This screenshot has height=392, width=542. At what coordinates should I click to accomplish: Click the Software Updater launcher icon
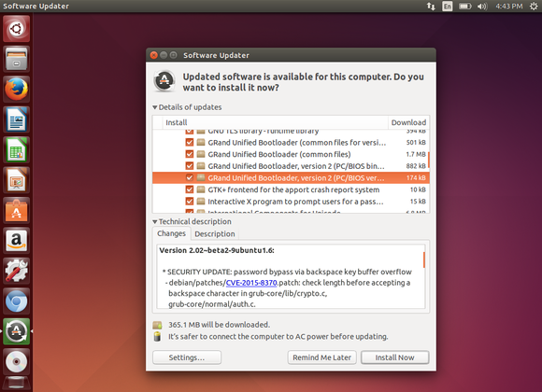coord(16,331)
